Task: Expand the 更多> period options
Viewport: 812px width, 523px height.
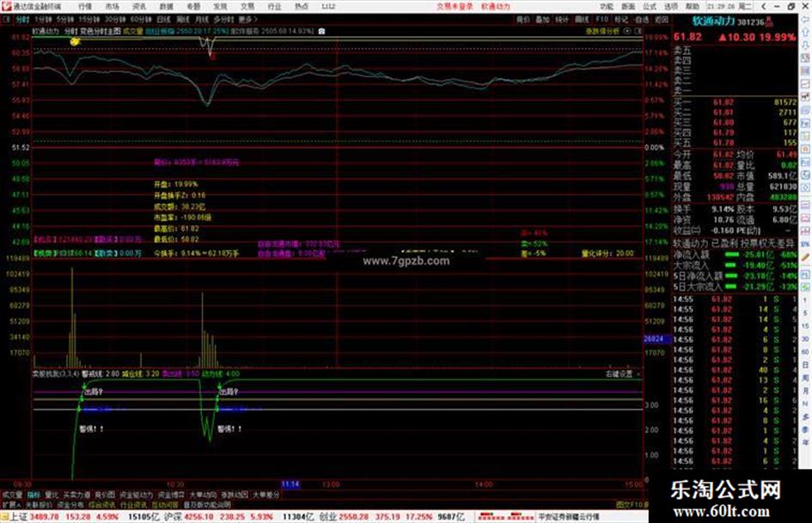Action: pos(248,19)
